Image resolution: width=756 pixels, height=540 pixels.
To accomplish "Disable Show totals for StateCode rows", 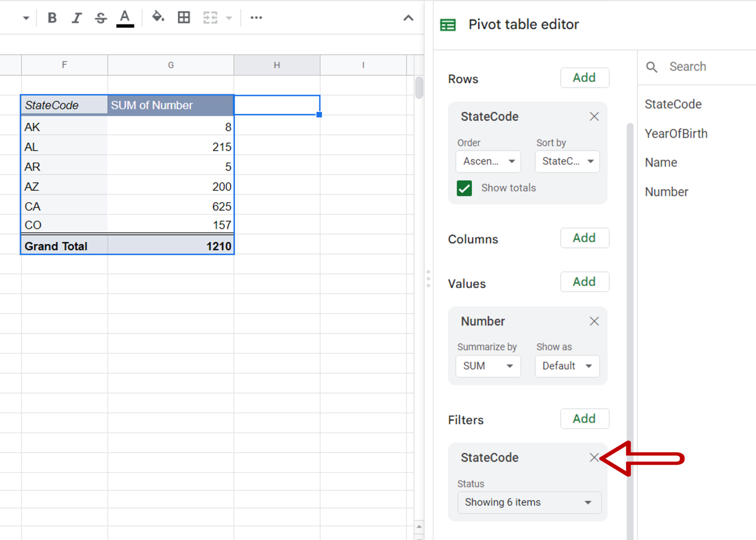I will 464,188.
